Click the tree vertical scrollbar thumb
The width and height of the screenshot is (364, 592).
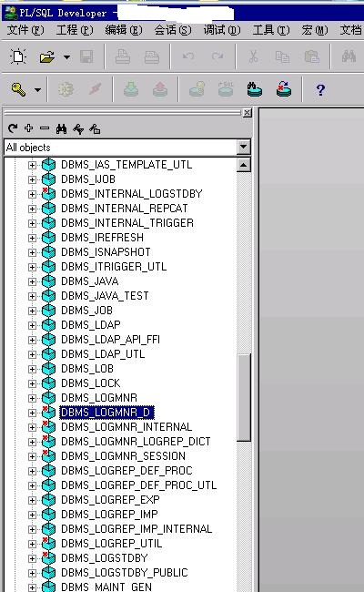(x=244, y=397)
